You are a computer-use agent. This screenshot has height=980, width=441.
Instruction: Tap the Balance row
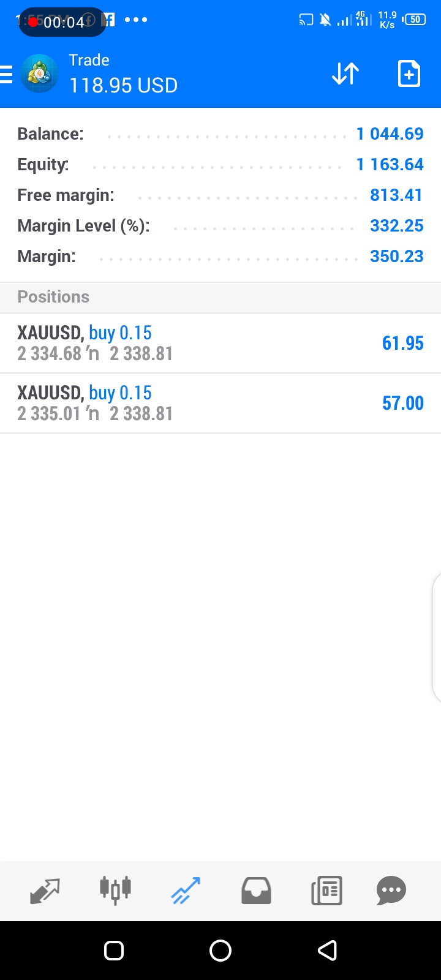click(221, 134)
